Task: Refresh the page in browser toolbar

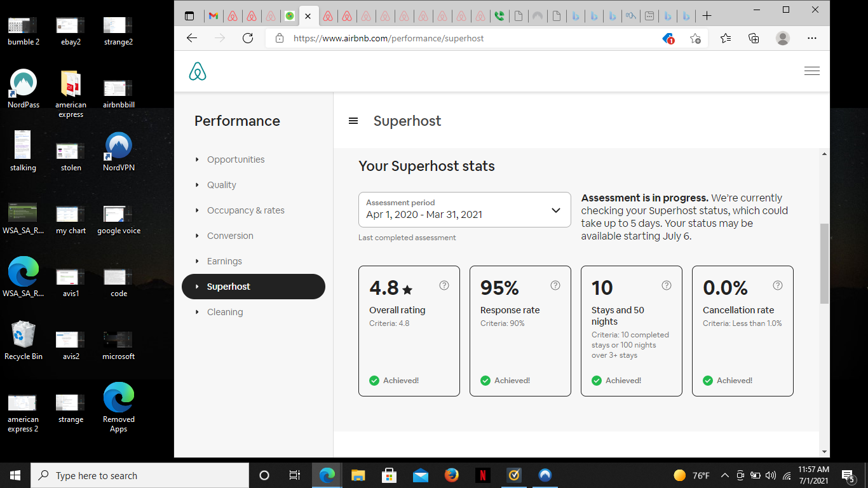Action: 248,38
